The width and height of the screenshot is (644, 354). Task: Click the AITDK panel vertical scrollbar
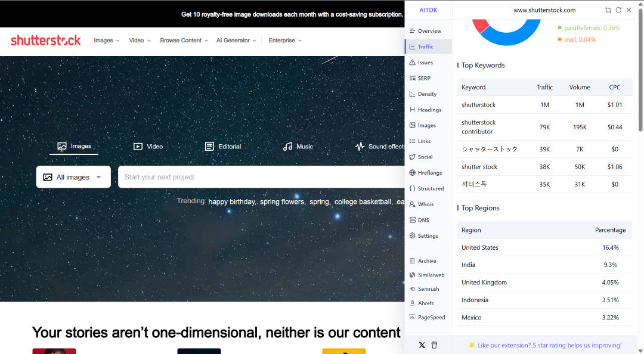tap(640, 70)
